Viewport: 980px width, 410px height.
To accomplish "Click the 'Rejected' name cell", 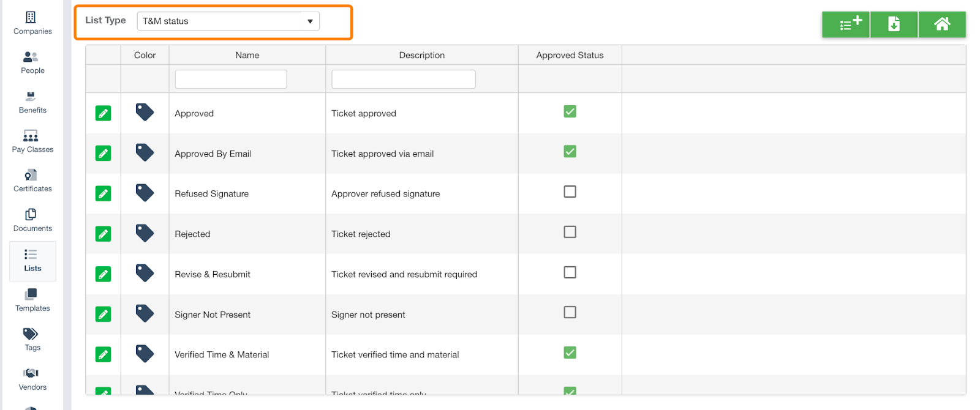I will [x=192, y=234].
